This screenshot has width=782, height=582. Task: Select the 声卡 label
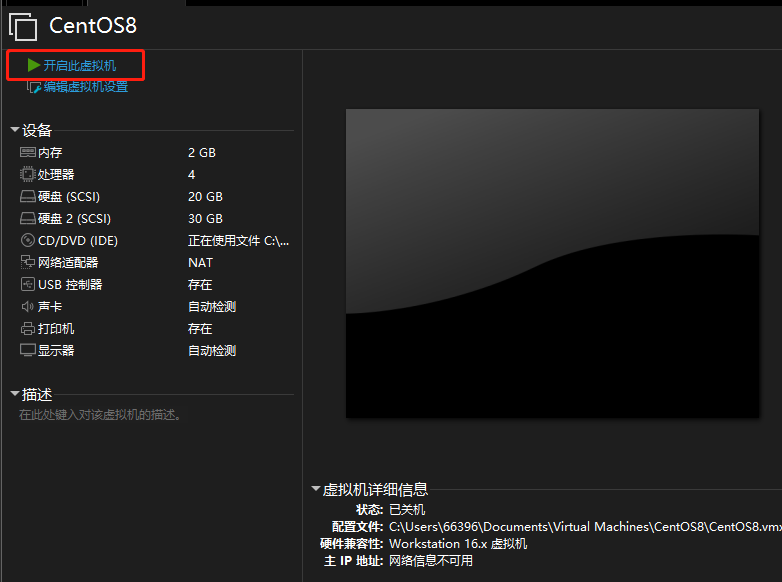tap(50, 307)
